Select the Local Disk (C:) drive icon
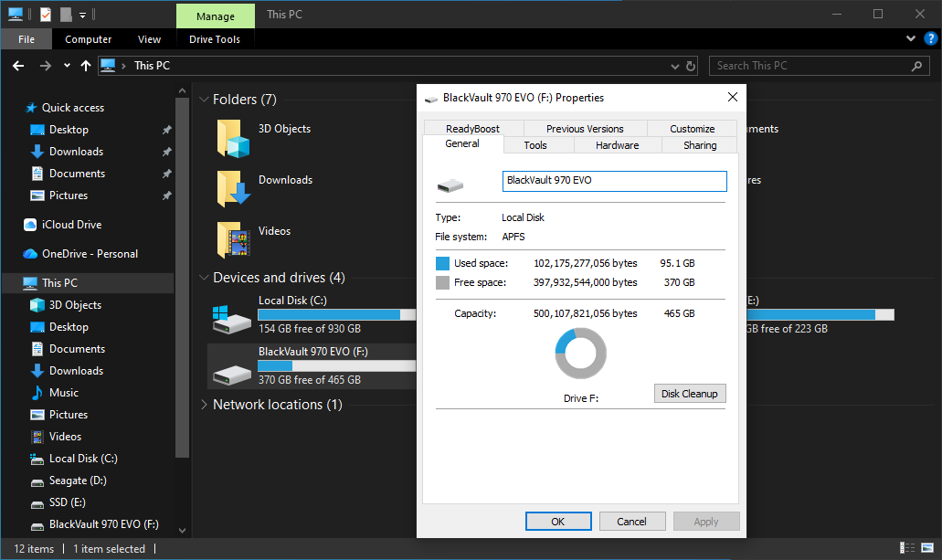 (231, 319)
